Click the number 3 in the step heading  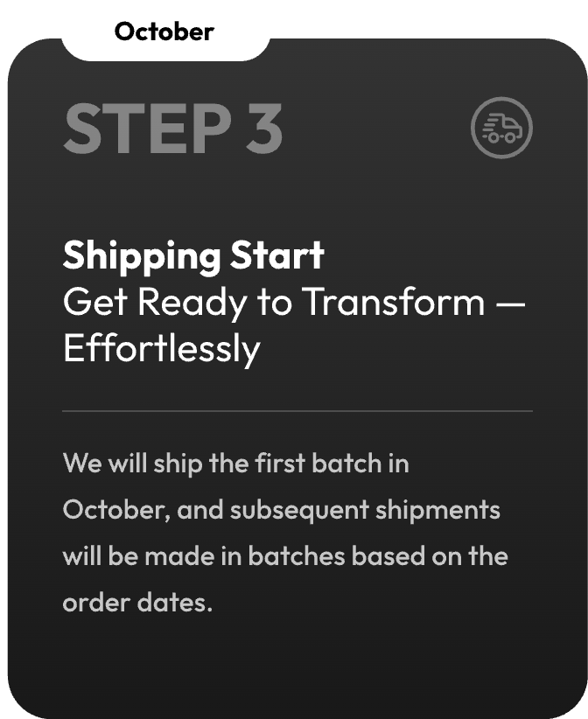264,128
